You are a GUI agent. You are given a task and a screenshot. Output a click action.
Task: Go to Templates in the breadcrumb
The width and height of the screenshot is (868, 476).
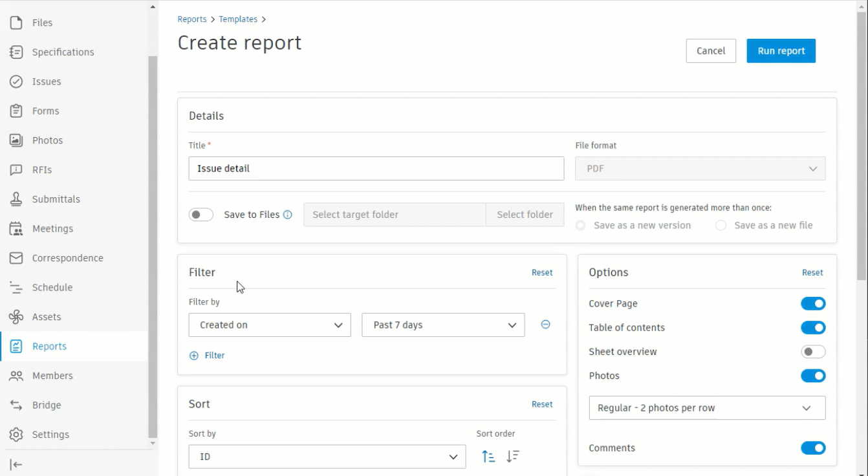(238, 19)
